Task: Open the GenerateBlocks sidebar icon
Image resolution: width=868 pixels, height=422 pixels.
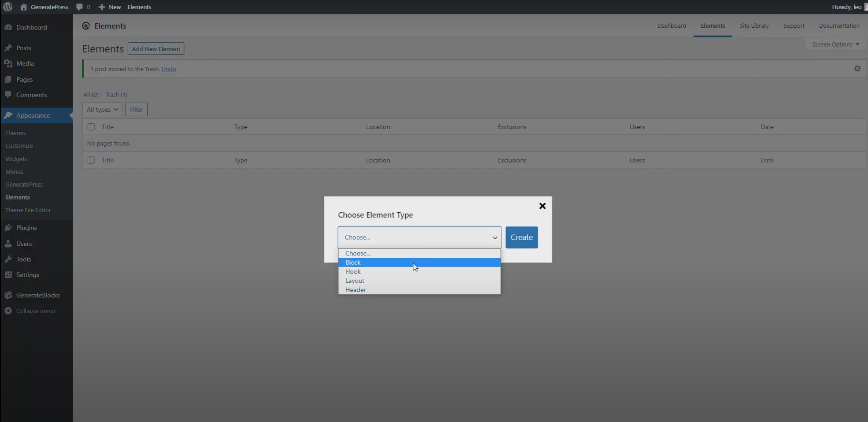Action: point(8,295)
